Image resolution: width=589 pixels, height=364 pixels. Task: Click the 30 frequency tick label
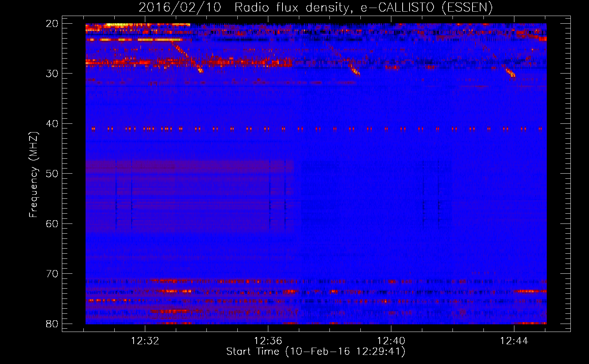coord(52,74)
